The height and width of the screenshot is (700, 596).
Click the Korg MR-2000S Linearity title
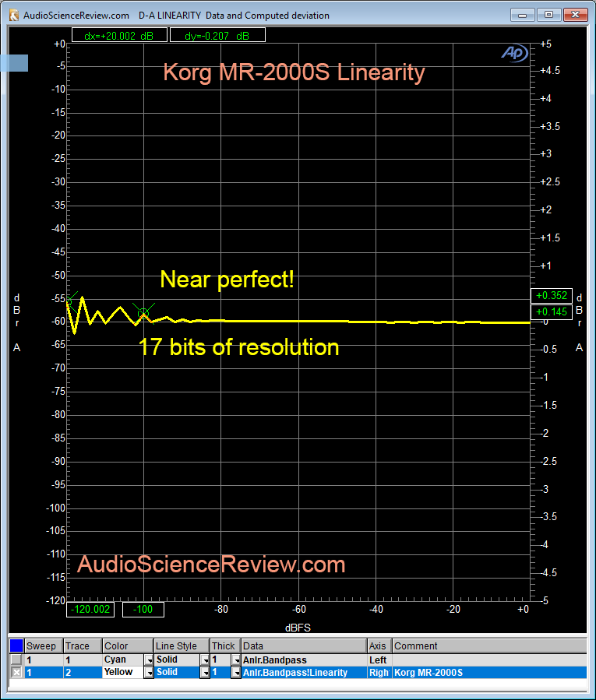tap(294, 72)
